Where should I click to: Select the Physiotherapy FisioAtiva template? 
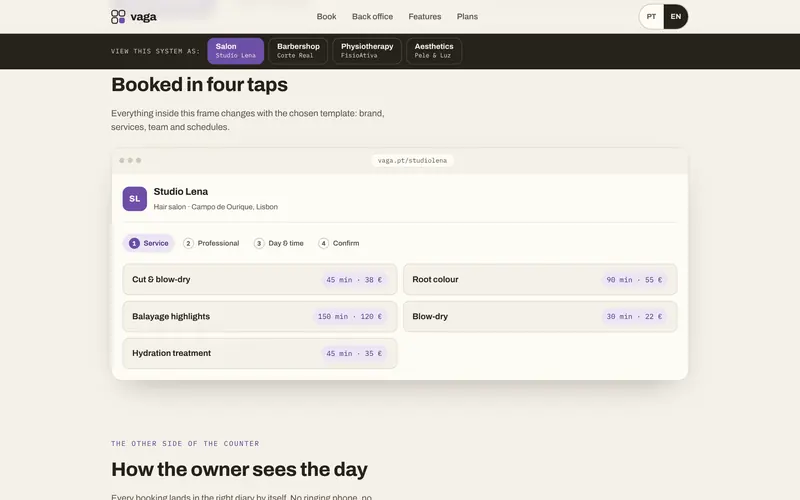click(x=367, y=51)
